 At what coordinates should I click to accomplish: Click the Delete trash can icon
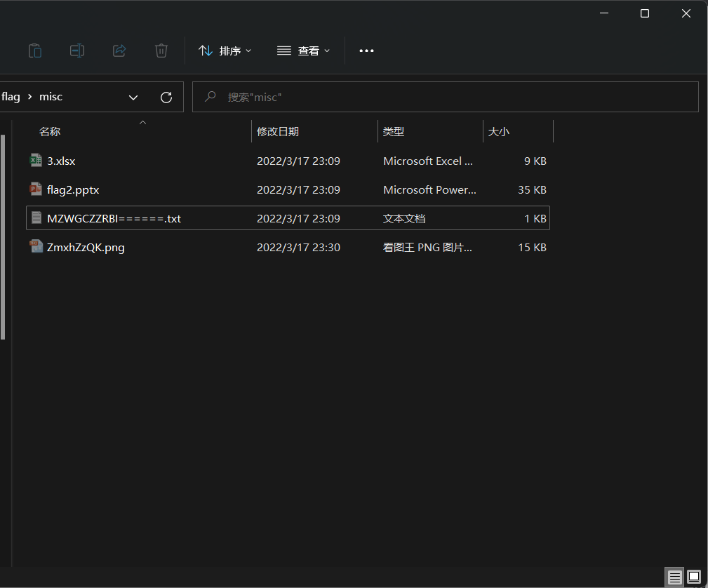coord(161,51)
